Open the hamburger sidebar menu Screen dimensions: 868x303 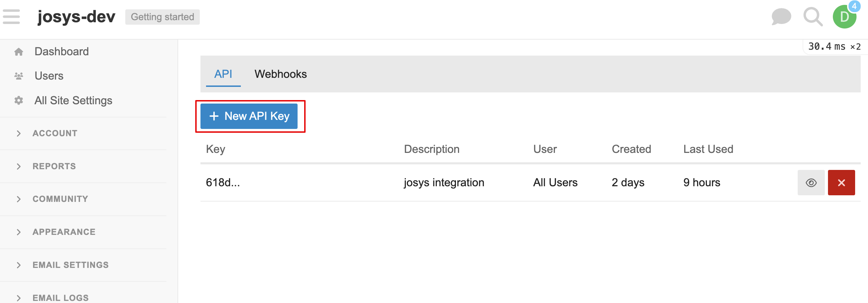click(x=11, y=17)
